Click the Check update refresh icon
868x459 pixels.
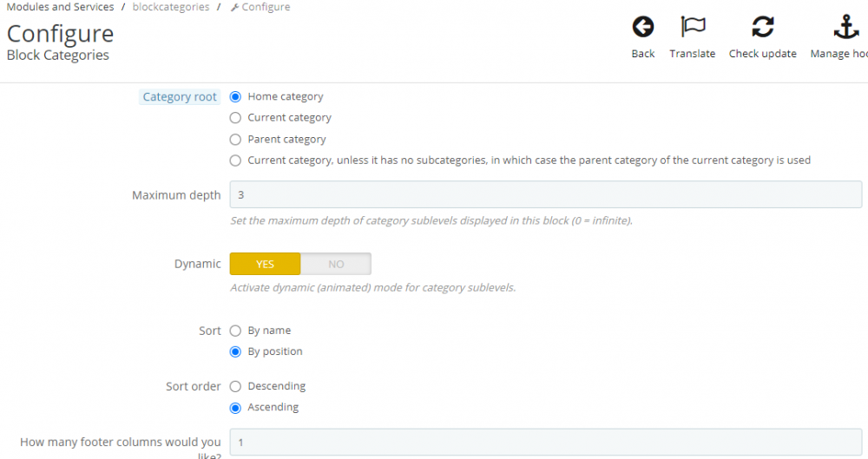click(762, 28)
